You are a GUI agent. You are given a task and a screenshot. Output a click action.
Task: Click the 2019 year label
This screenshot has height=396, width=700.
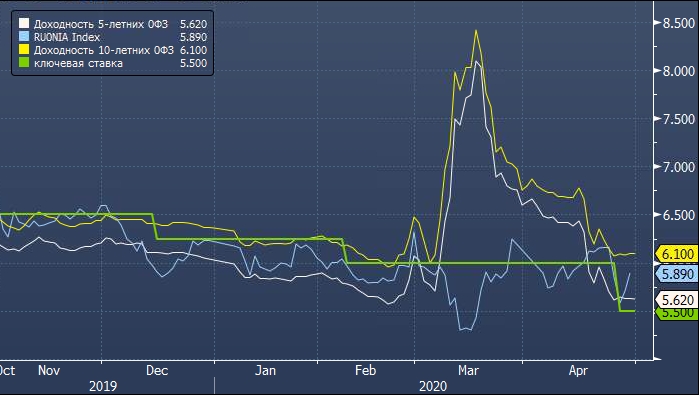(x=103, y=386)
